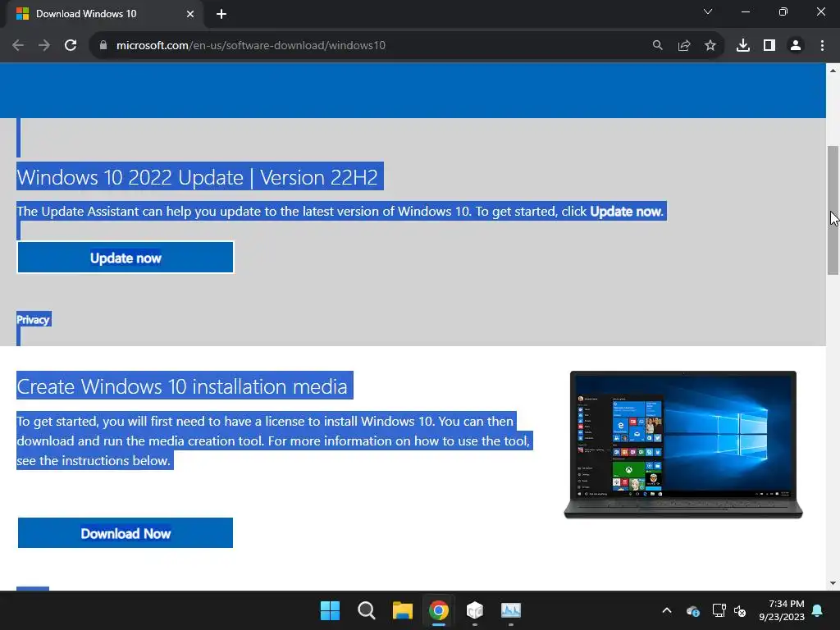Click the zoom magnifier icon in address bar

pos(657,46)
